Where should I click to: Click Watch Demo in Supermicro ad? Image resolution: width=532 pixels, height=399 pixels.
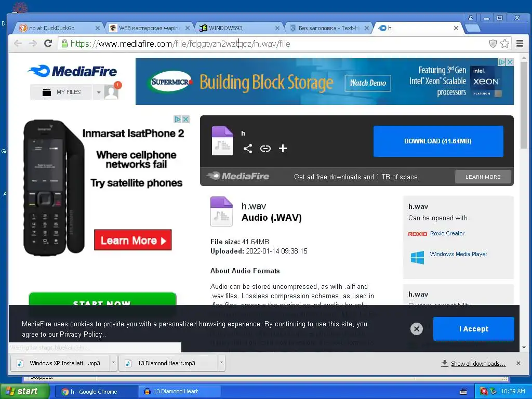coord(368,83)
